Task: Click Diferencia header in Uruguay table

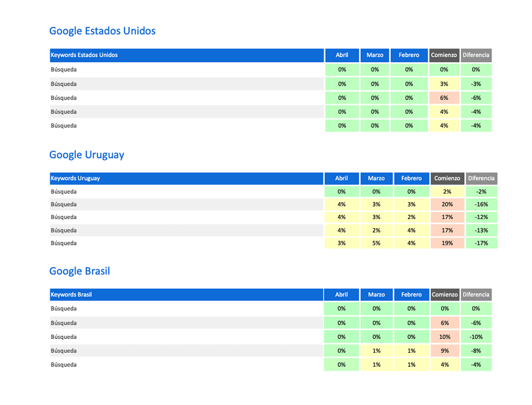Action: pos(481,179)
